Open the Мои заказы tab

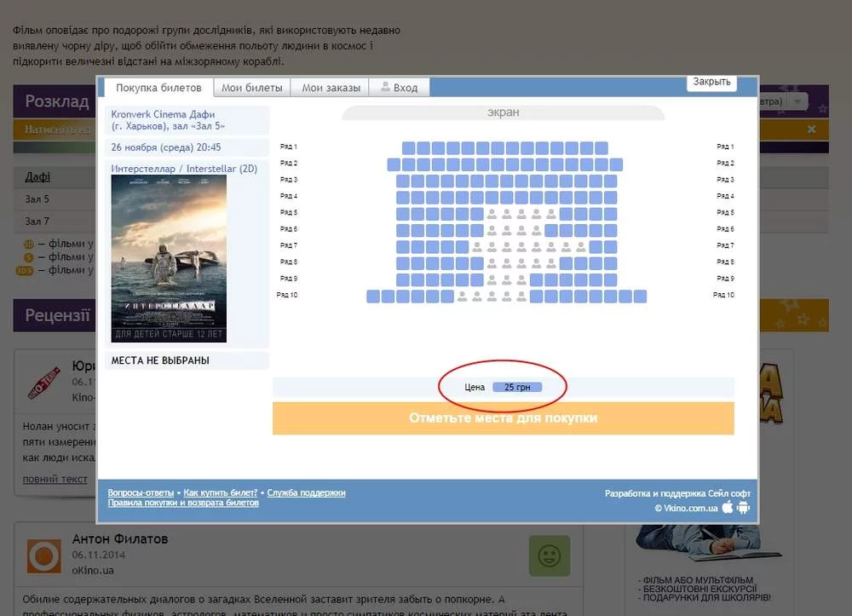(331, 88)
